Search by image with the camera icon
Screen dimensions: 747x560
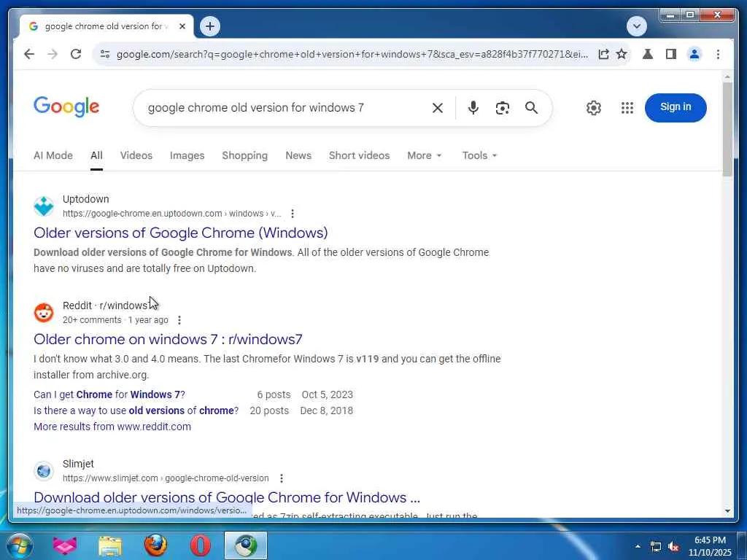502,108
